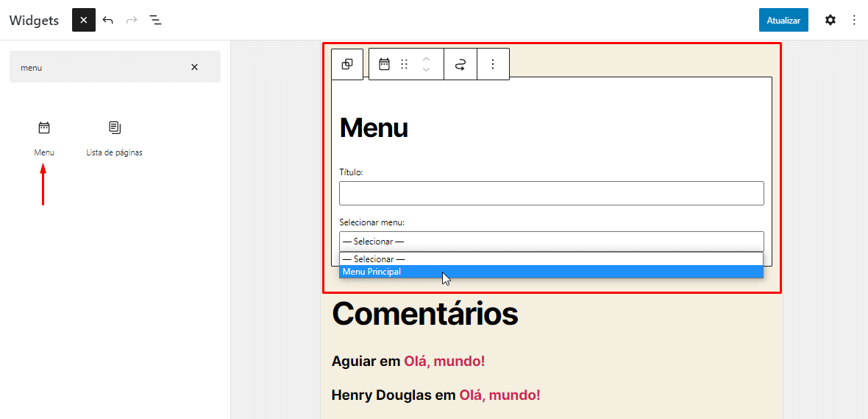This screenshot has height=419, width=868.
Task: Insert the Menu block from results
Action: (x=44, y=138)
